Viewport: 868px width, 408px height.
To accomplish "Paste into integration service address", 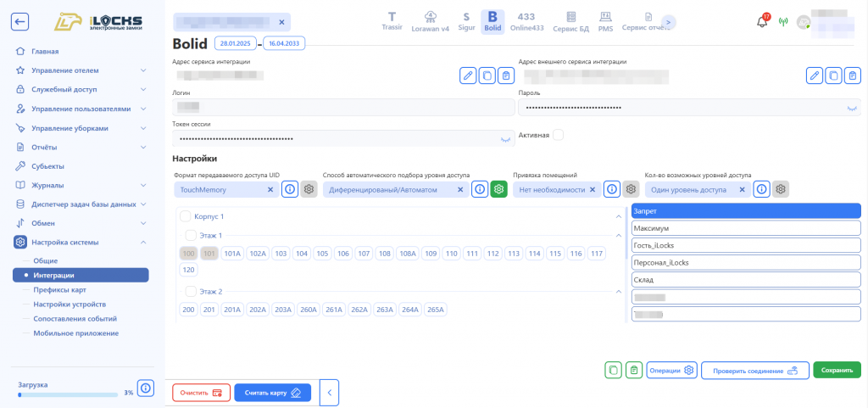I will point(505,75).
